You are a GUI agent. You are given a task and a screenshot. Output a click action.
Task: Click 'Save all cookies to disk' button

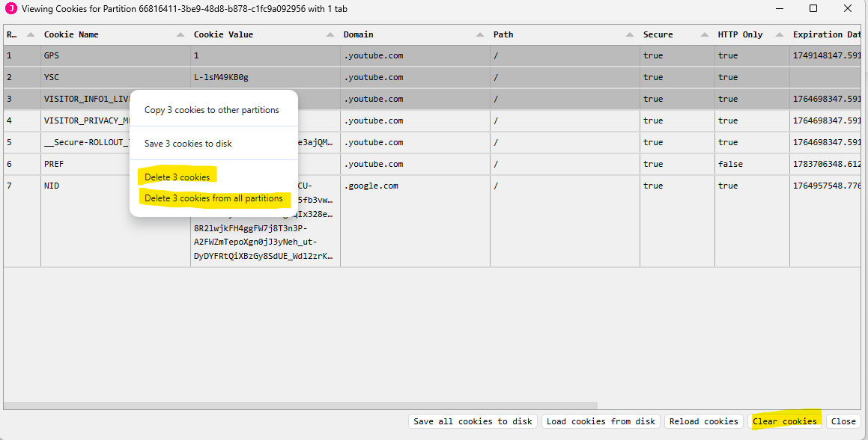pyautogui.click(x=473, y=421)
